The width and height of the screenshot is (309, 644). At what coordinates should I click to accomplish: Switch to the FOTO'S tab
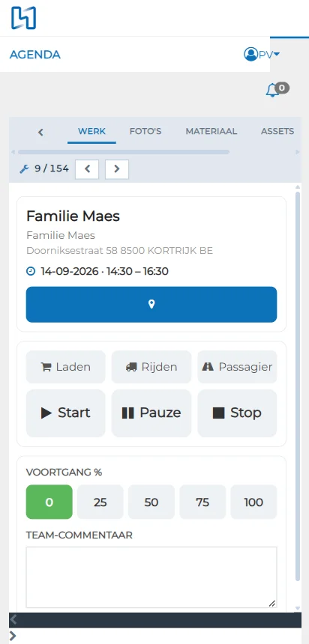(x=145, y=132)
